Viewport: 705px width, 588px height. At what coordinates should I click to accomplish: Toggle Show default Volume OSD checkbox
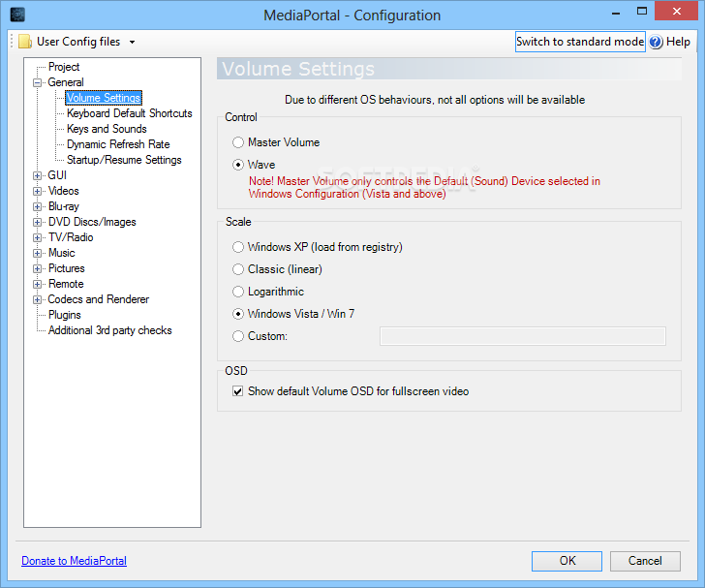[238, 391]
